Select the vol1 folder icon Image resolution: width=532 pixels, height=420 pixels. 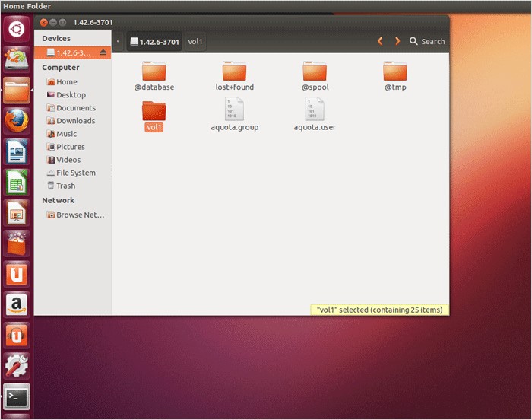click(154, 111)
